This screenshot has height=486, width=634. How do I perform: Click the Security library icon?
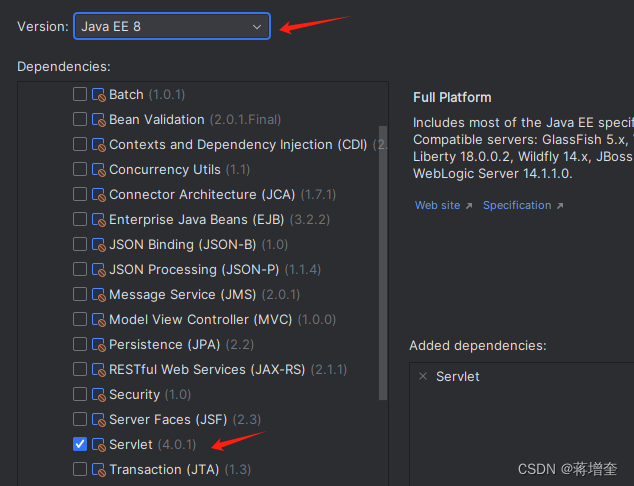[x=99, y=395]
